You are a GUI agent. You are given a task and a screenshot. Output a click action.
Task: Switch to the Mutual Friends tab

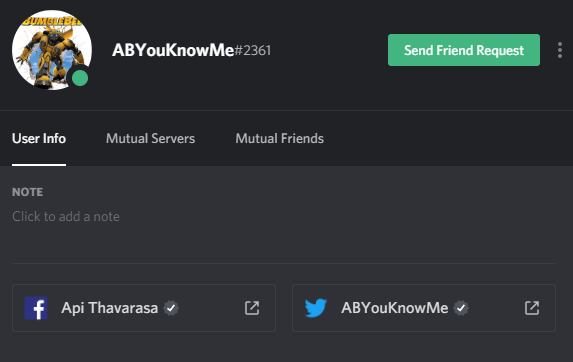pos(280,138)
